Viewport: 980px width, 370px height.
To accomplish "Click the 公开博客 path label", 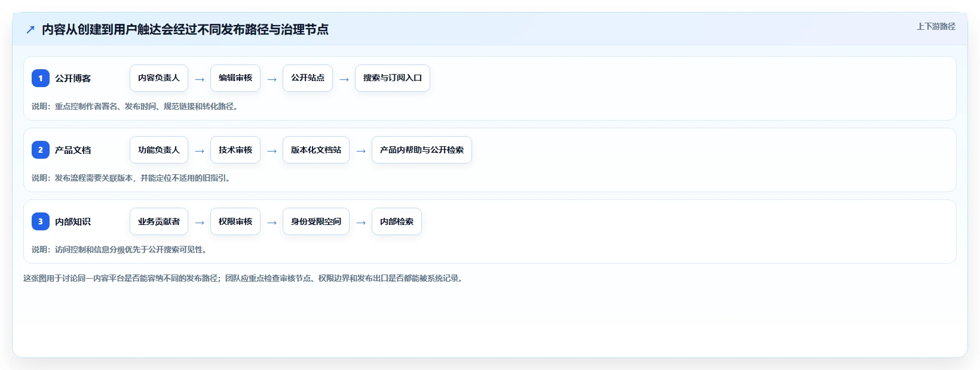I will [x=73, y=78].
